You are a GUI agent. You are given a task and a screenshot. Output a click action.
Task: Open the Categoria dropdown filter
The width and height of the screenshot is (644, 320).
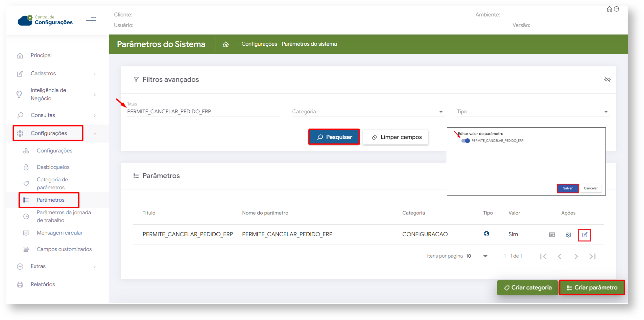click(x=368, y=112)
